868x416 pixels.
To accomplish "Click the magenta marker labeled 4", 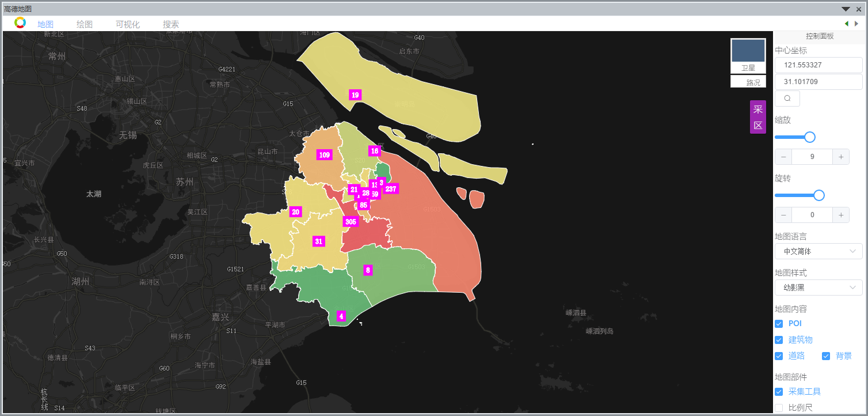I will tap(341, 316).
